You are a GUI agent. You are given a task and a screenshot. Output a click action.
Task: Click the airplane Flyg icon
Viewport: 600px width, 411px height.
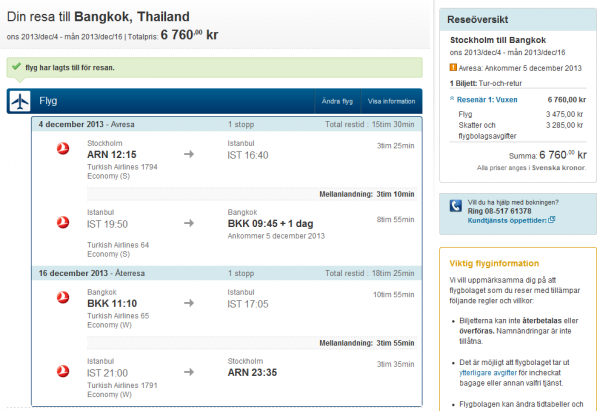click(19, 101)
